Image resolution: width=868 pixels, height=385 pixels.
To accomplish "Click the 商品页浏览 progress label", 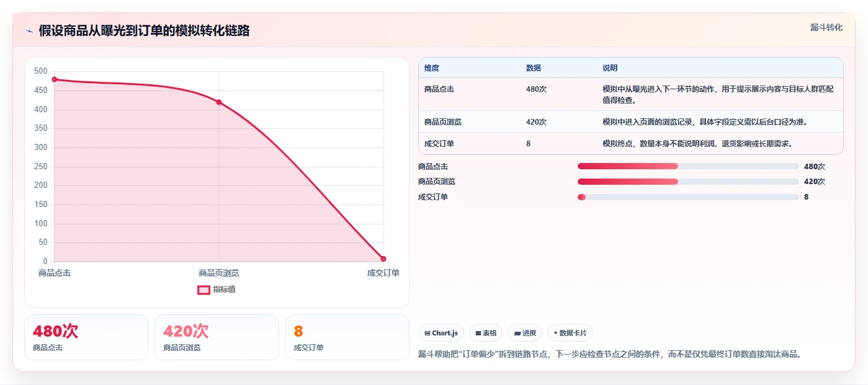I will tap(437, 182).
